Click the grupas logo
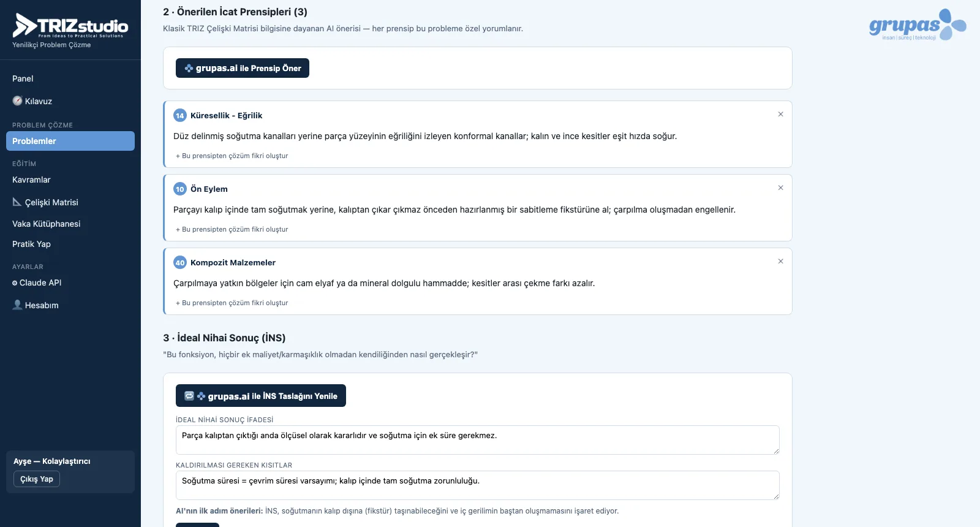Viewport: 980px width, 527px height. [918, 25]
